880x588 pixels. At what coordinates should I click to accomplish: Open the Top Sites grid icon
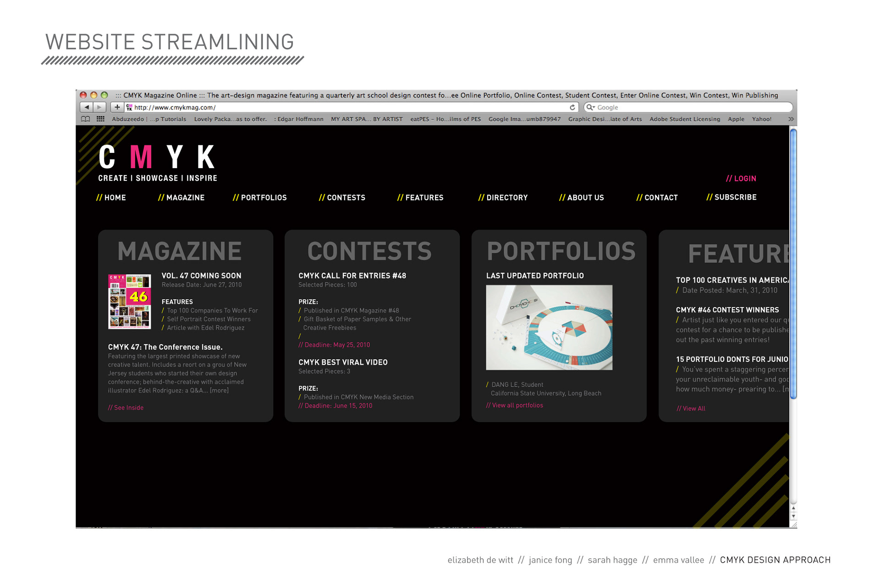[100, 119]
